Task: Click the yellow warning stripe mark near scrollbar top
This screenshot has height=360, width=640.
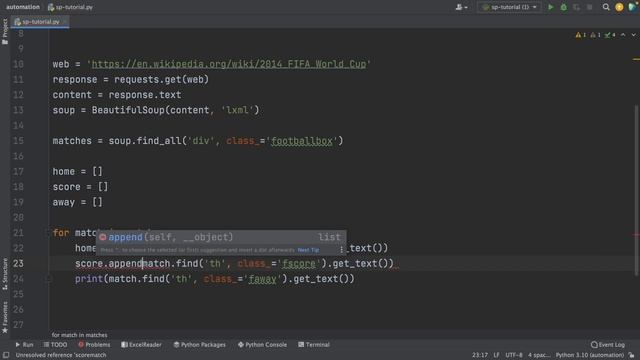Action: [x=636, y=59]
